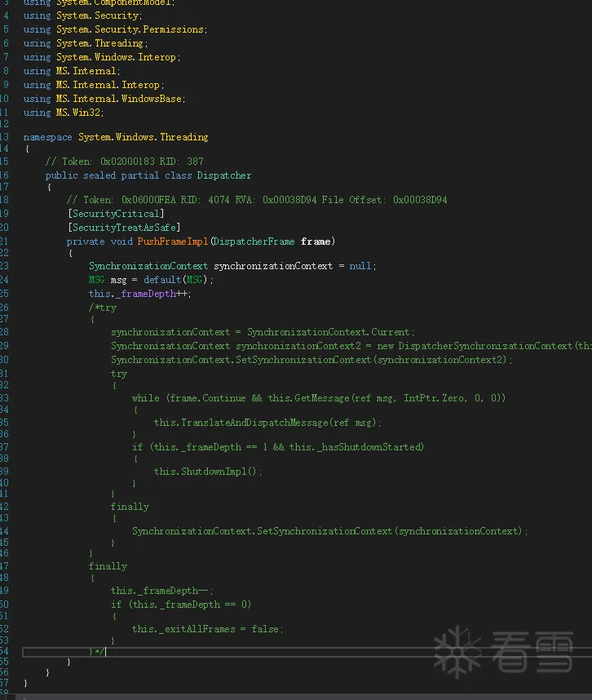Click the 'using MS.Internal;' line

[x=72, y=71]
